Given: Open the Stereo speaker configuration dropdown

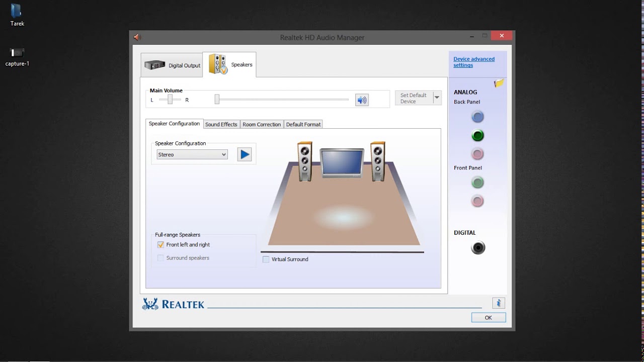Looking at the screenshot, I should (x=192, y=154).
